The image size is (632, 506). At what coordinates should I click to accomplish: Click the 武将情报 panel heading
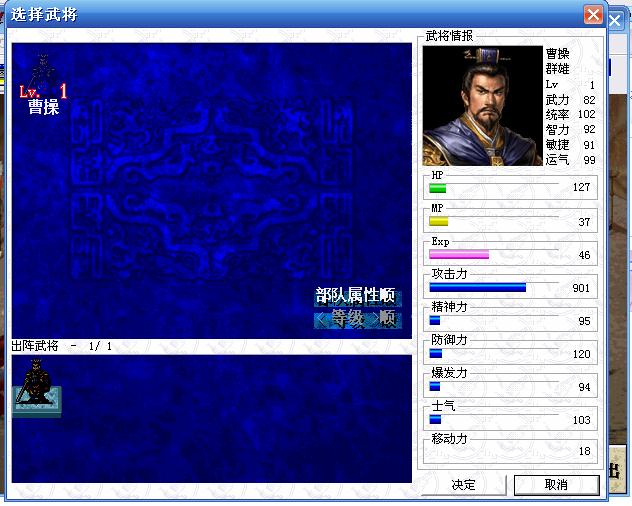click(449, 36)
